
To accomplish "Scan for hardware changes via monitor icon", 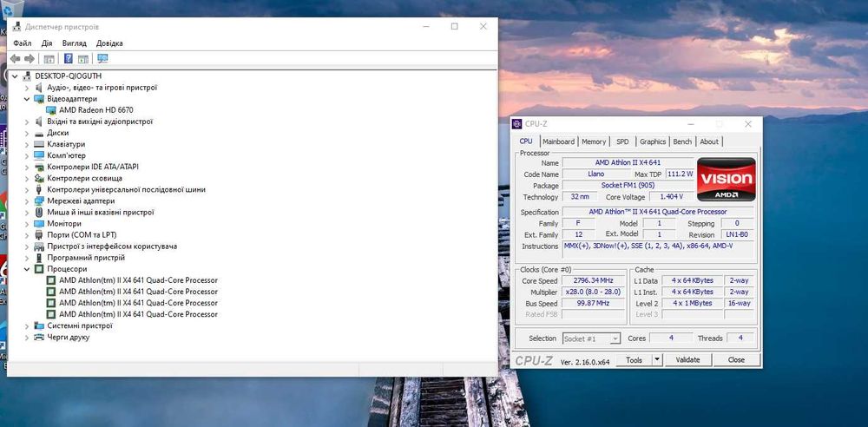I will pos(102,59).
